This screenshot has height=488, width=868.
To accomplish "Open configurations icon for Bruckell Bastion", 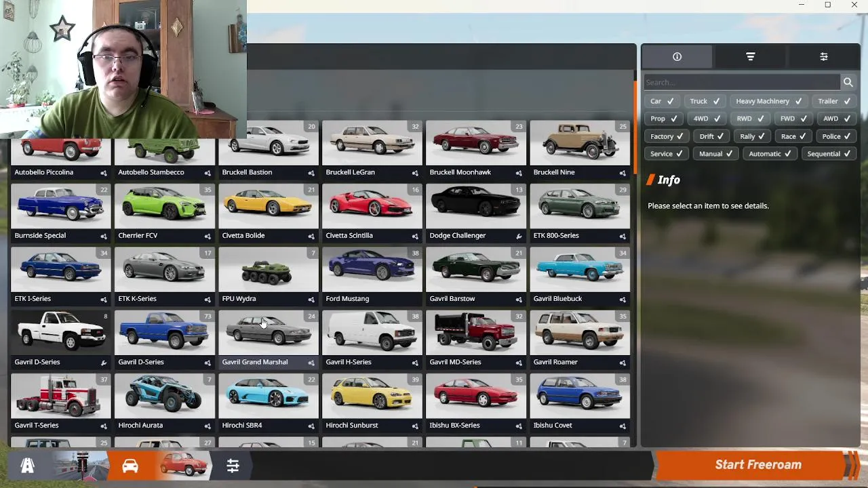I will coord(311,173).
